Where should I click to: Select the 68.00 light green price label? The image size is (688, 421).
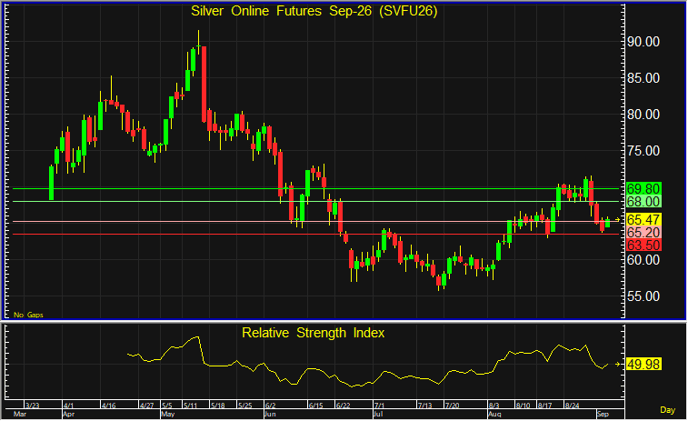tap(643, 202)
